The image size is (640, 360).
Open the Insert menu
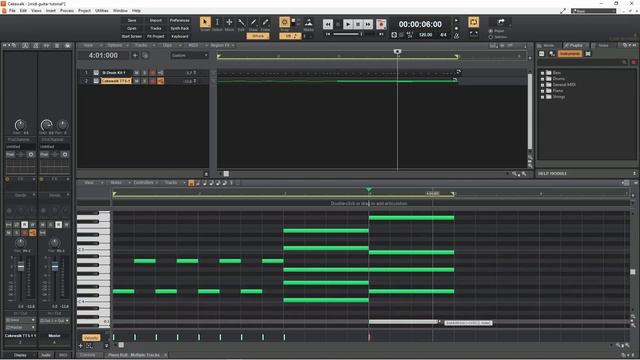[51, 11]
